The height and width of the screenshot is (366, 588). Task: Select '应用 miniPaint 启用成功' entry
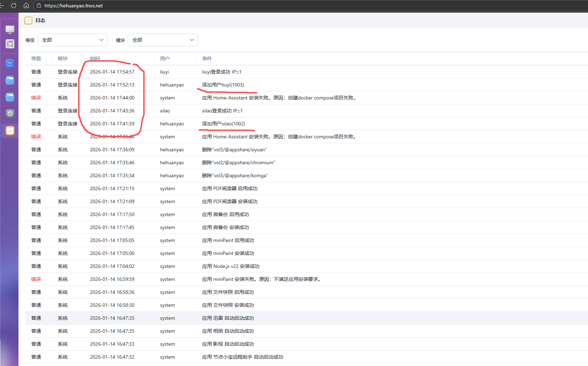pos(228,240)
